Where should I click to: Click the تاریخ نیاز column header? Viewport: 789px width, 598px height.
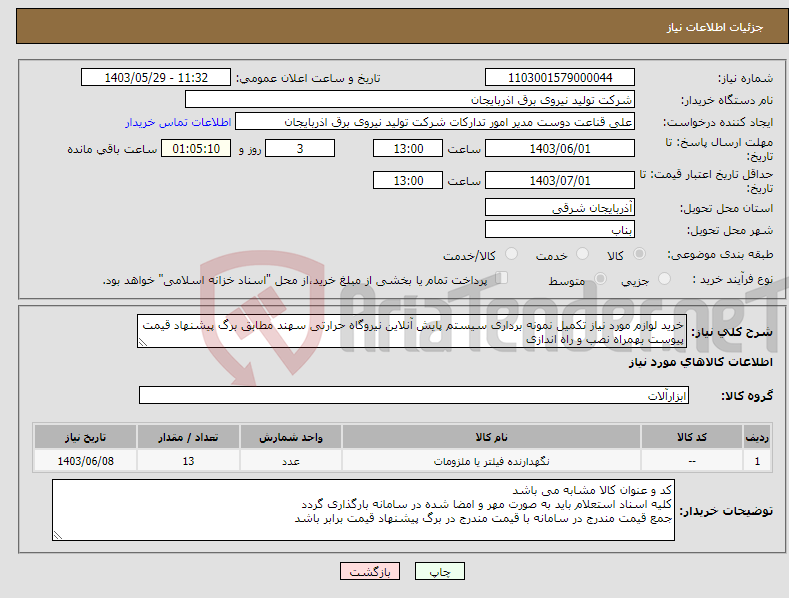click(85, 437)
